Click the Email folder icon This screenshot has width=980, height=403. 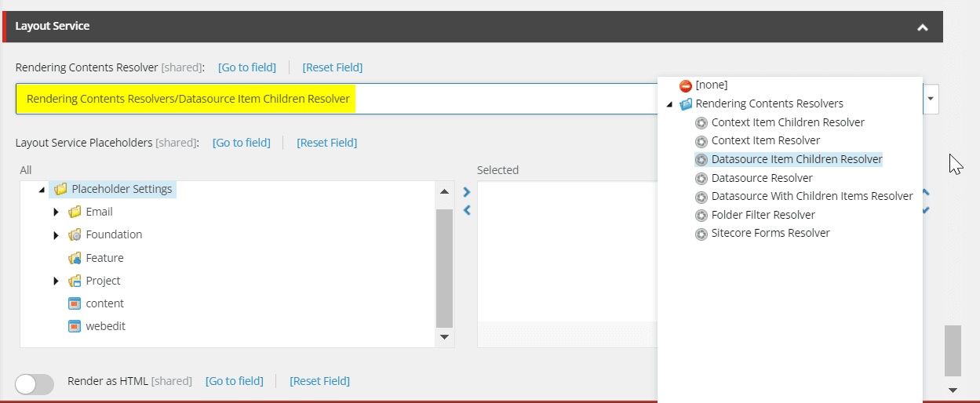click(x=75, y=212)
